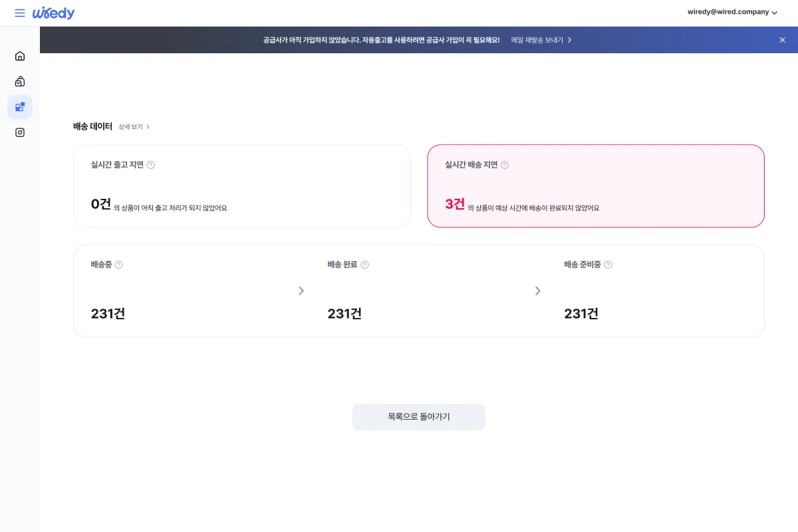Go to Home from sidebar
Screen dimensions: 798x532
(20, 56)
